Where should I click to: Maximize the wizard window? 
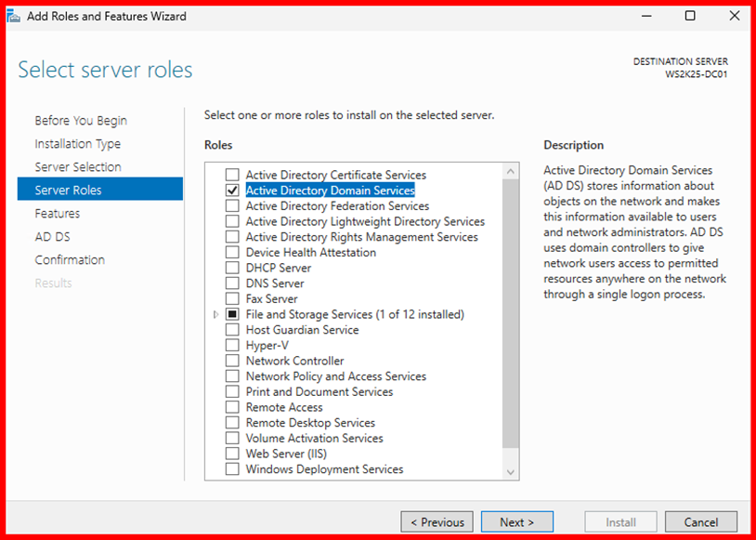click(690, 16)
